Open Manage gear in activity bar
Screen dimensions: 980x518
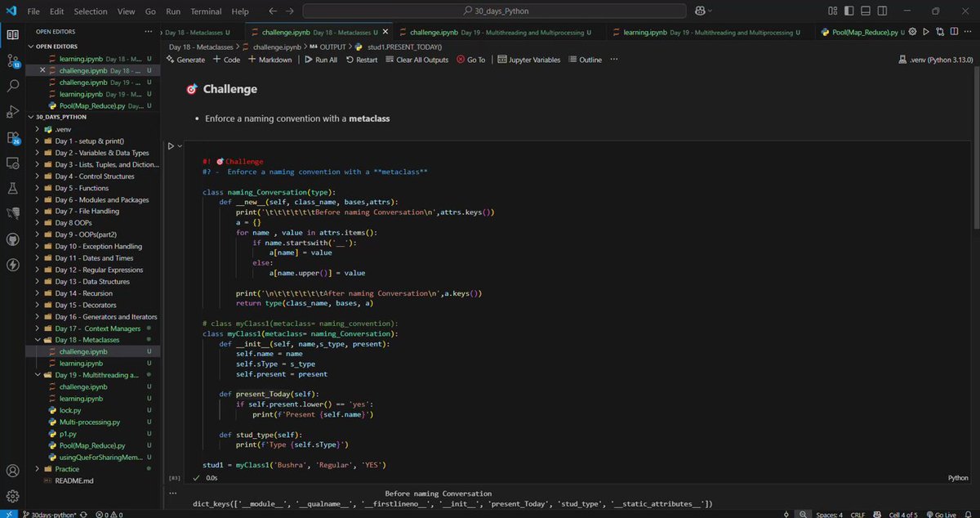[12, 496]
